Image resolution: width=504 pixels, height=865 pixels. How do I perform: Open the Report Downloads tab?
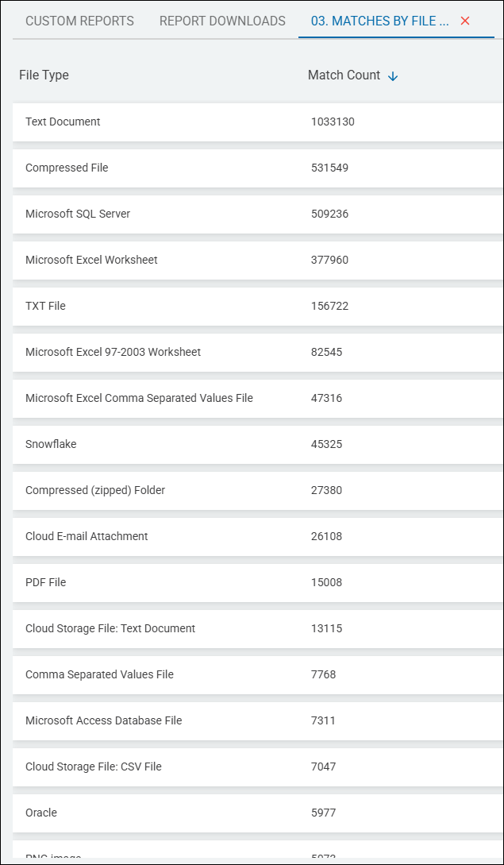tap(222, 21)
